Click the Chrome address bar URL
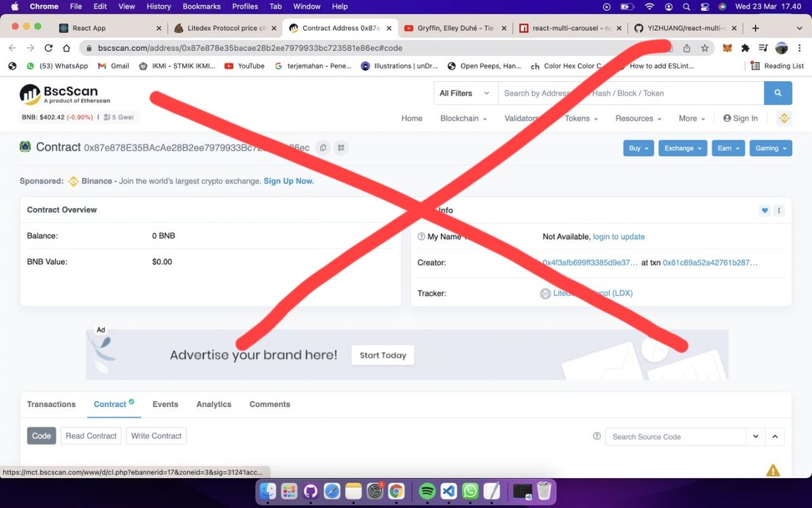 click(x=250, y=48)
